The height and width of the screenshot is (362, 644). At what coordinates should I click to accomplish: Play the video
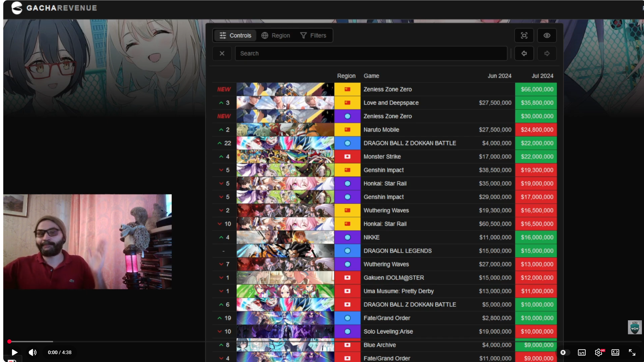(x=14, y=352)
